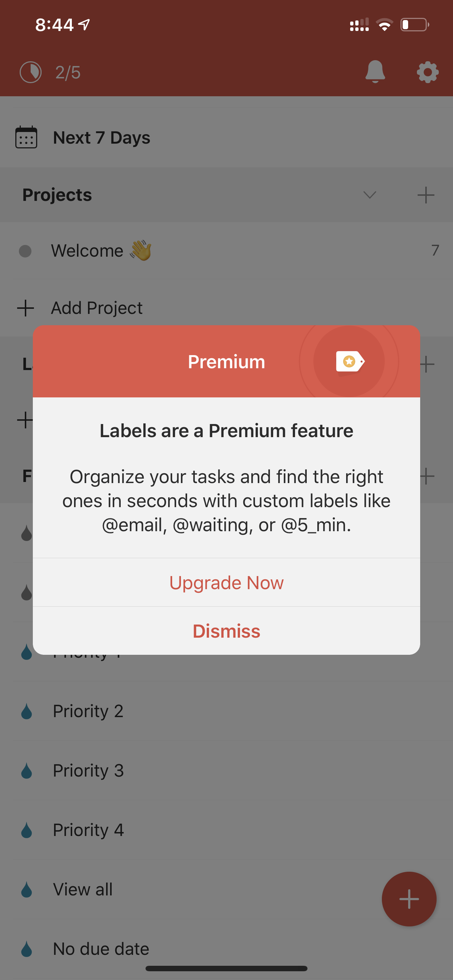Tap the productivity progress 2/5 icon
This screenshot has height=980, width=453.
tap(30, 72)
